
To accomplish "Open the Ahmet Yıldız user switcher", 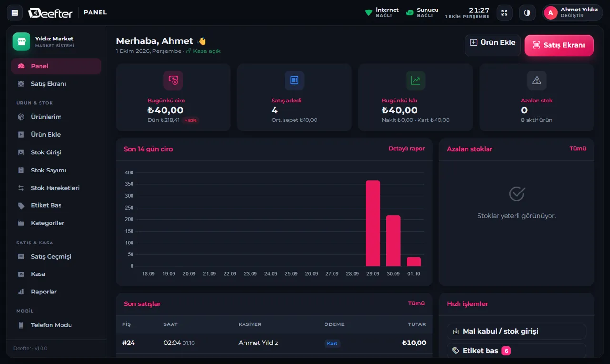I will pyautogui.click(x=573, y=13).
